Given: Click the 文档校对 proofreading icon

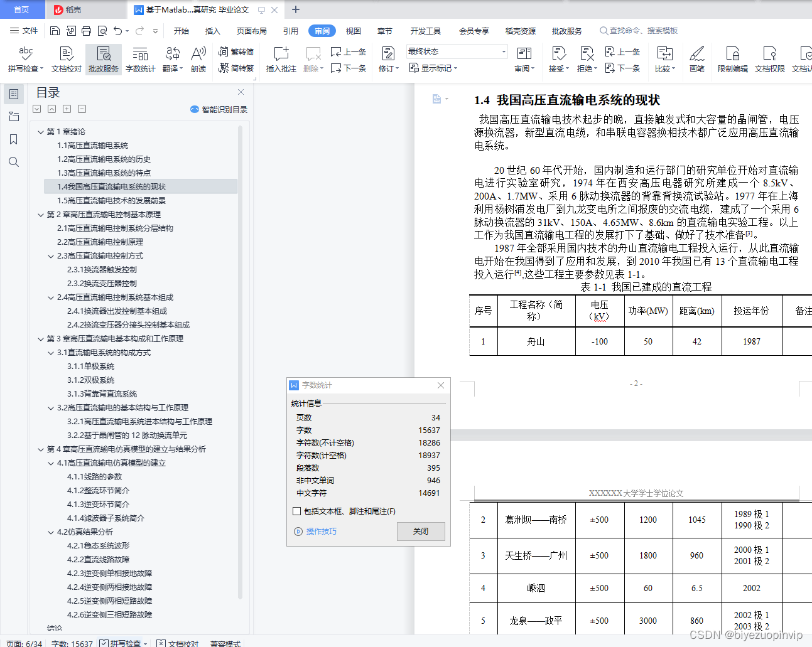Looking at the screenshot, I should point(67,60).
